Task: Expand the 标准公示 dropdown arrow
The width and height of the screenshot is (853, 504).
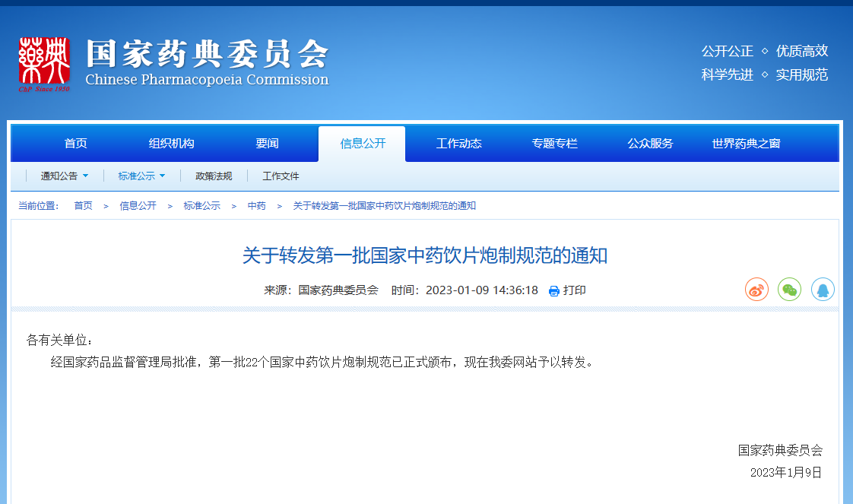Action: (162, 176)
